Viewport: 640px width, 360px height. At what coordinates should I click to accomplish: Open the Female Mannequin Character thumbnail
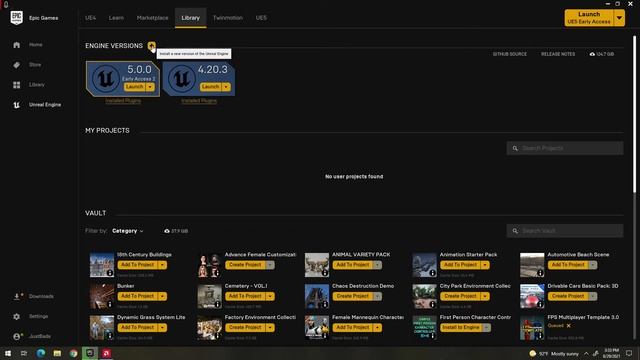(x=317, y=327)
